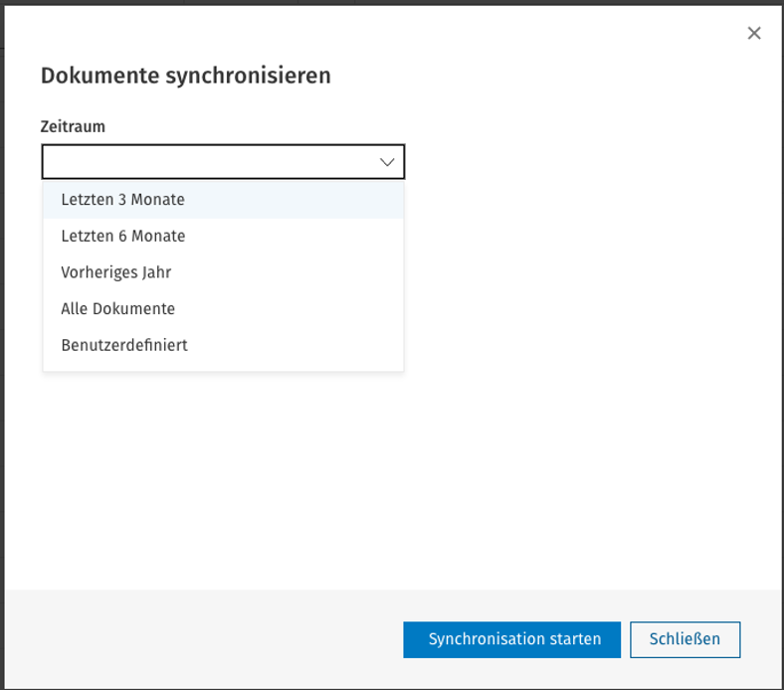Image resolution: width=784 pixels, height=690 pixels.
Task: Choose the "Benutzerdefiniert" option
Action: click(x=223, y=345)
